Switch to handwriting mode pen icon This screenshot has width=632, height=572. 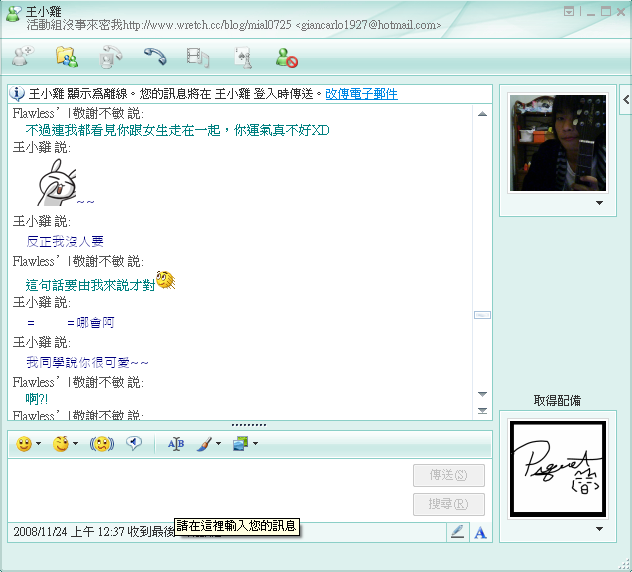tap(457, 532)
